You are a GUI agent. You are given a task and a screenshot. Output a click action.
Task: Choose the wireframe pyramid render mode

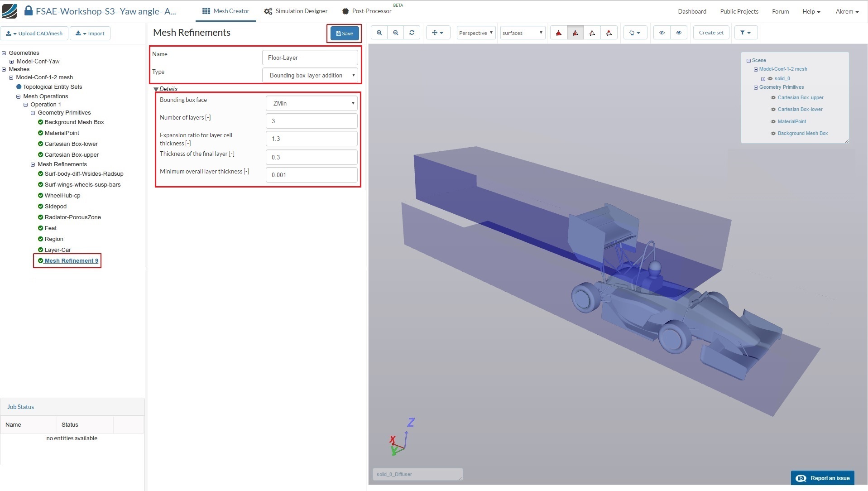click(592, 33)
